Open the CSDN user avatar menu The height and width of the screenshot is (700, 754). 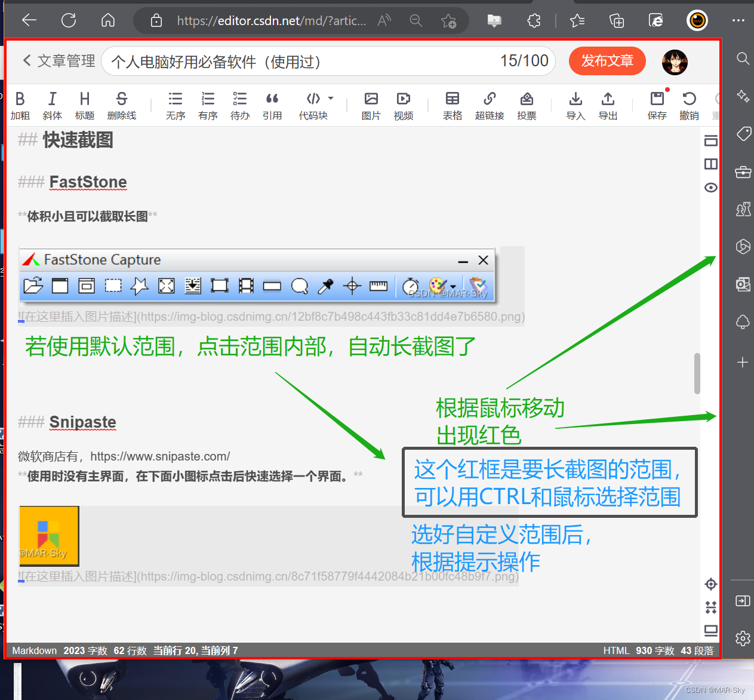[675, 62]
